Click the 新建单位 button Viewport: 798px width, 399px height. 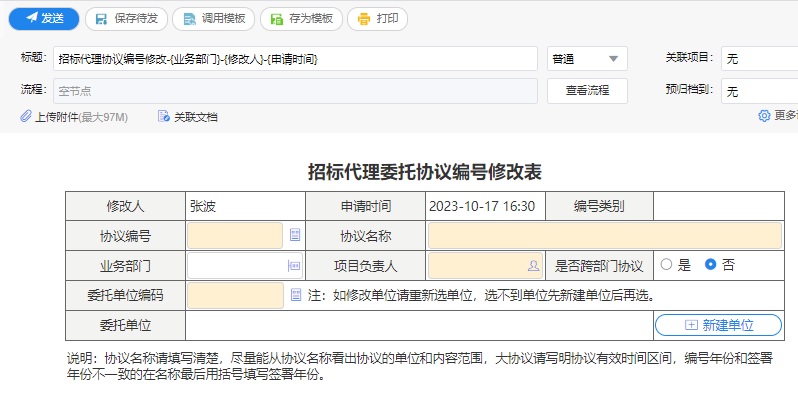(718, 325)
